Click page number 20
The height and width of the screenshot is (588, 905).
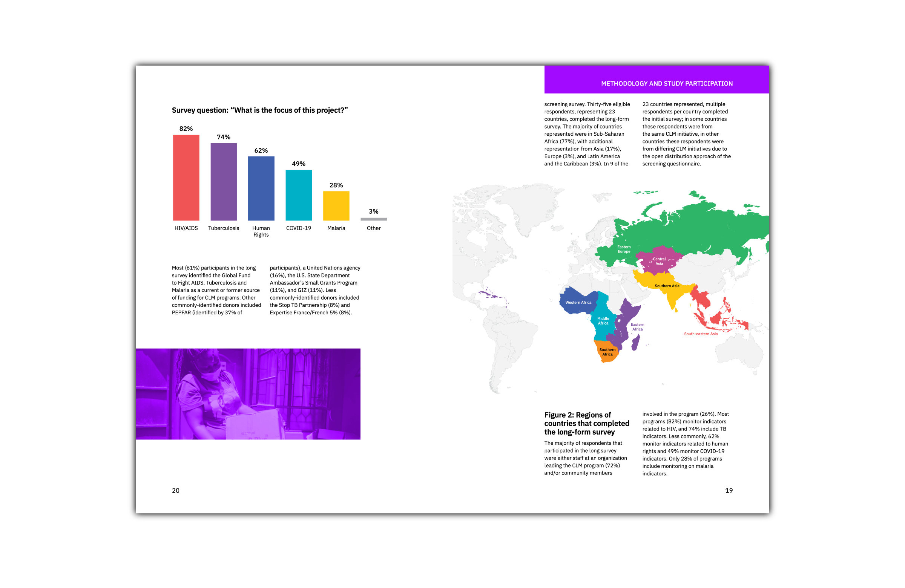(x=175, y=490)
